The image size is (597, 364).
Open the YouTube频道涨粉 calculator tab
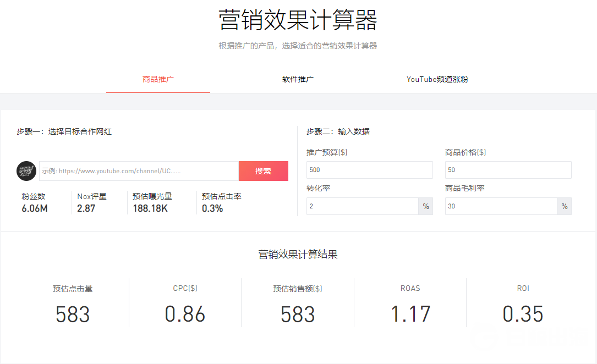(x=437, y=79)
